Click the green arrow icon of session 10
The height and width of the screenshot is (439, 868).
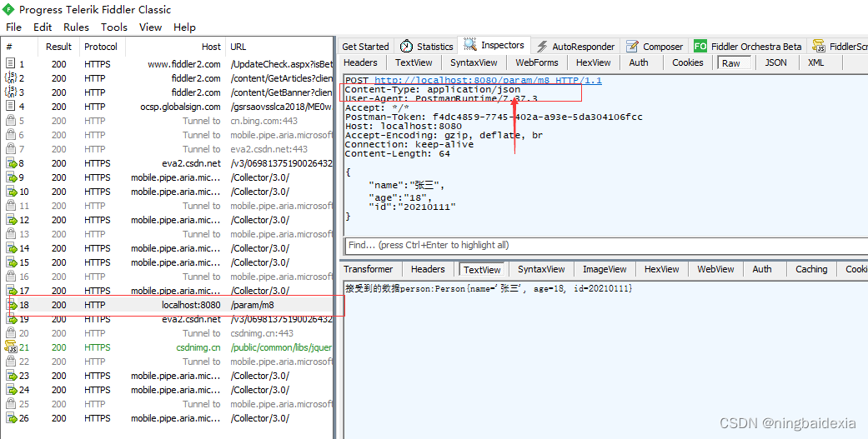pyautogui.click(x=11, y=192)
